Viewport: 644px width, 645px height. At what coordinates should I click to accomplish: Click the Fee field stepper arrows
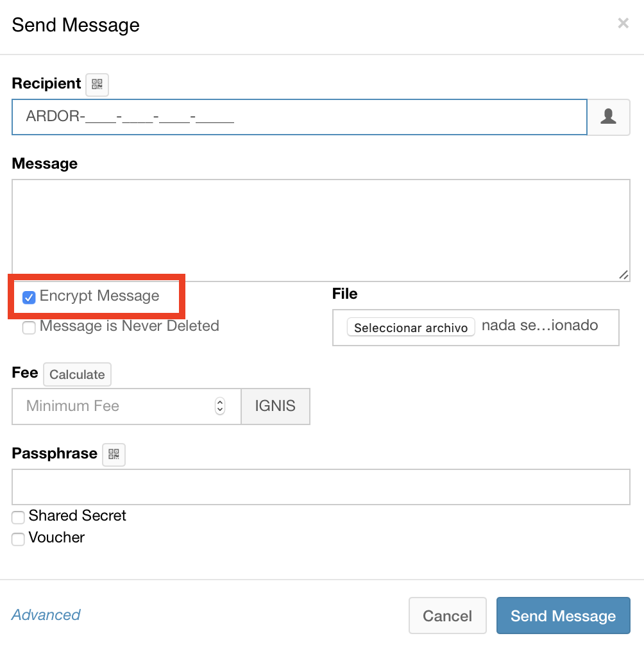(220, 406)
